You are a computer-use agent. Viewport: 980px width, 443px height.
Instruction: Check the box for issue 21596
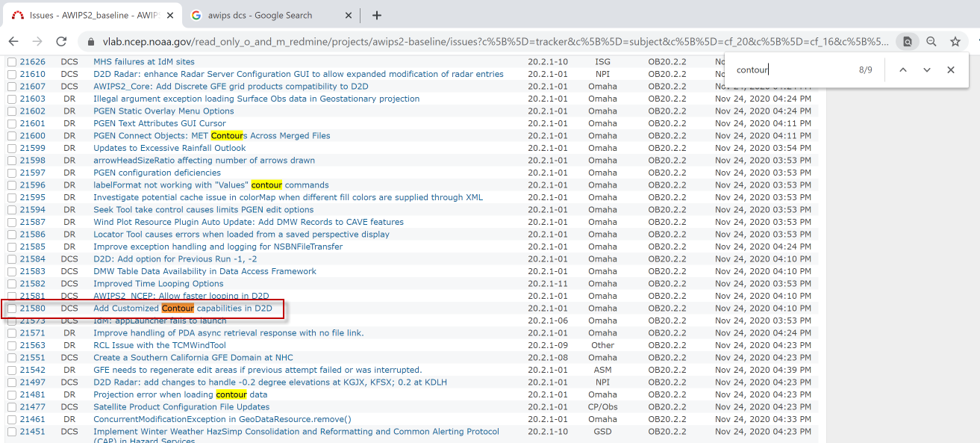(12, 185)
